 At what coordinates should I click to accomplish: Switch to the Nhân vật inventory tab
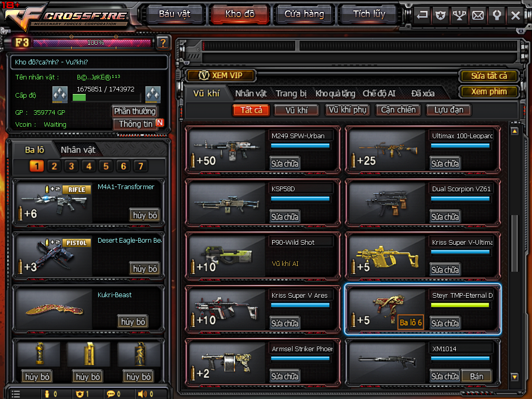pos(251,94)
